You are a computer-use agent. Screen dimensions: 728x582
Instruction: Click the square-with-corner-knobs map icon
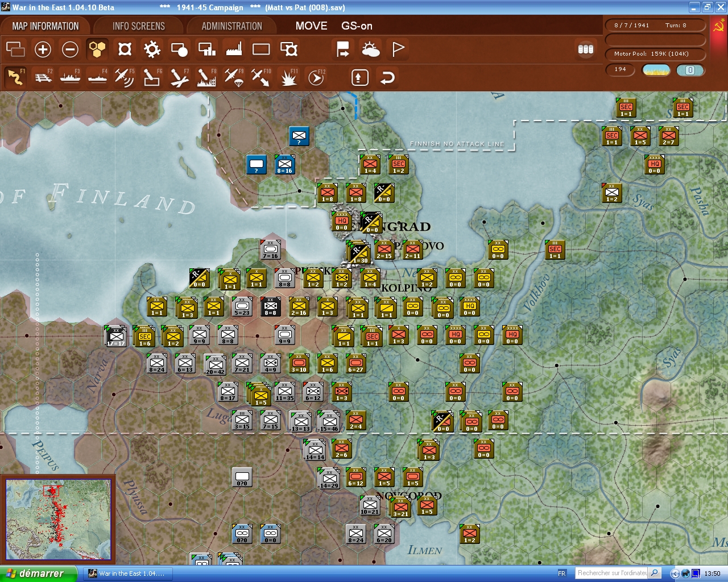pyautogui.click(x=125, y=49)
